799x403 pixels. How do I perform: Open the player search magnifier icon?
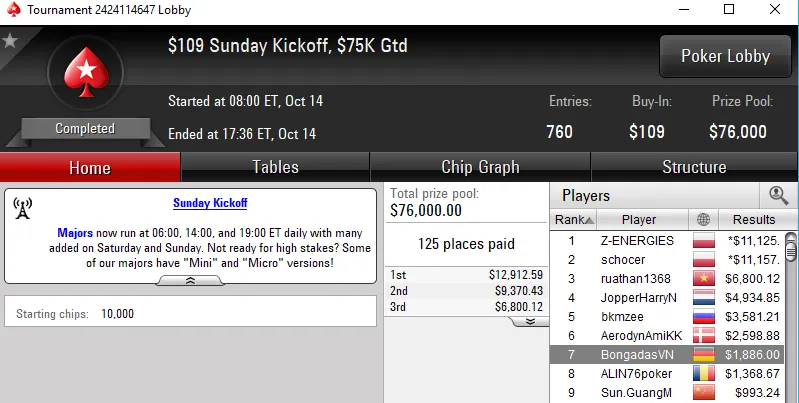pyautogui.click(x=778, y=196)
